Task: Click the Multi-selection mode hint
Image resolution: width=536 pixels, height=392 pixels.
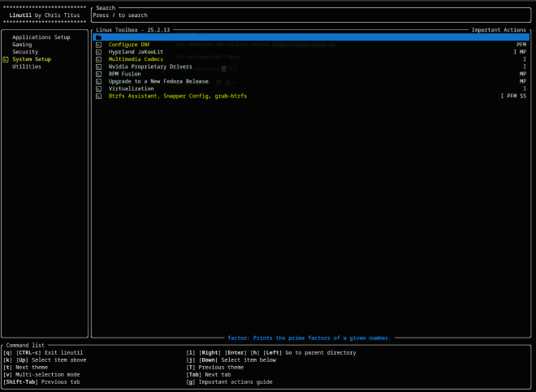Action: (x=45, y=374)
